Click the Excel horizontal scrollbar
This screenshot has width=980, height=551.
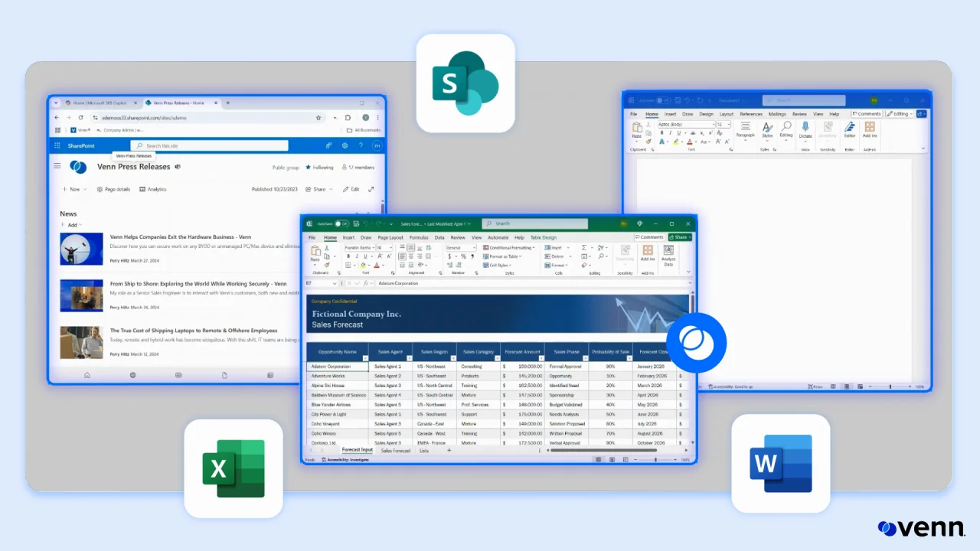point(603,451)
